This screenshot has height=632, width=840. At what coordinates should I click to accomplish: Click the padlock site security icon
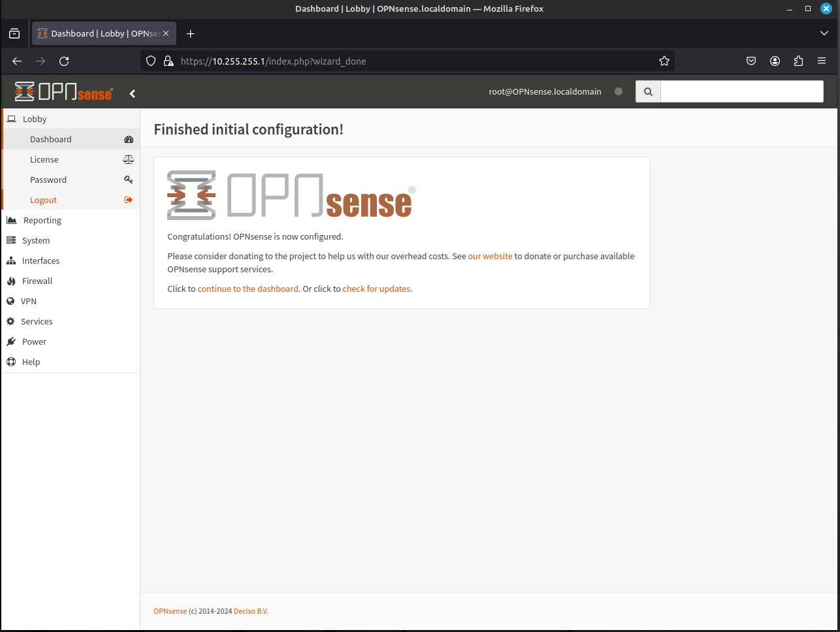point(169,61)
